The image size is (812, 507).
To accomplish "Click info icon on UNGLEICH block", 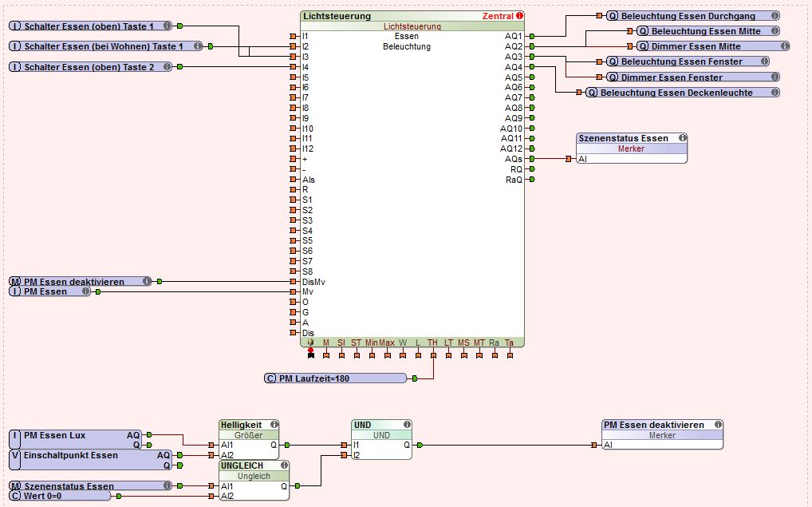I will pos(284,465).
